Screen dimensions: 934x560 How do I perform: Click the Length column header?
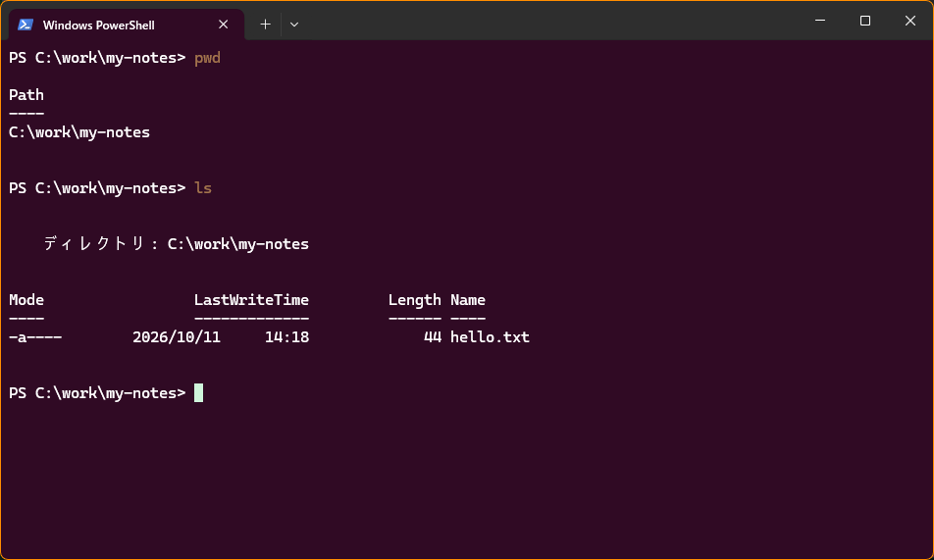click(415, 300)
